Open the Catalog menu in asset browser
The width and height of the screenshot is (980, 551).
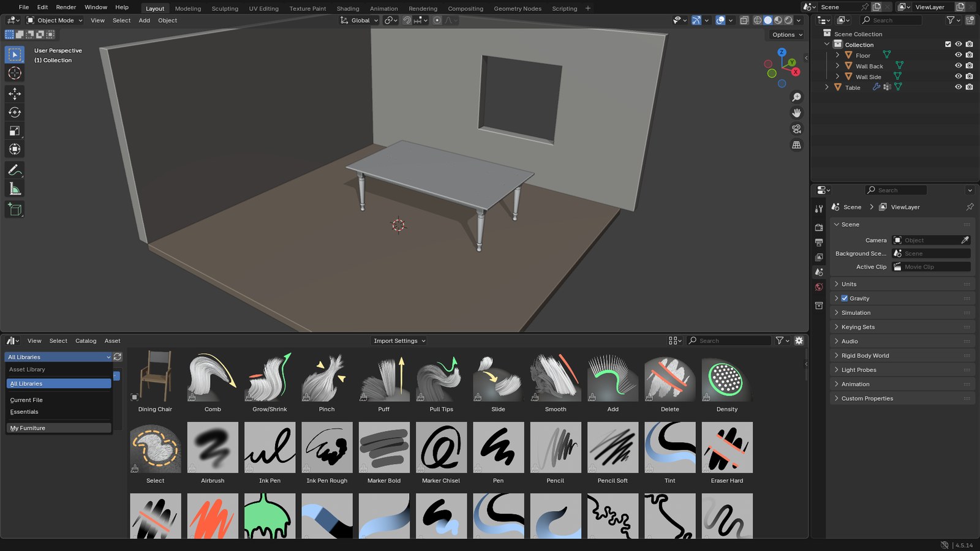(86, 341)
